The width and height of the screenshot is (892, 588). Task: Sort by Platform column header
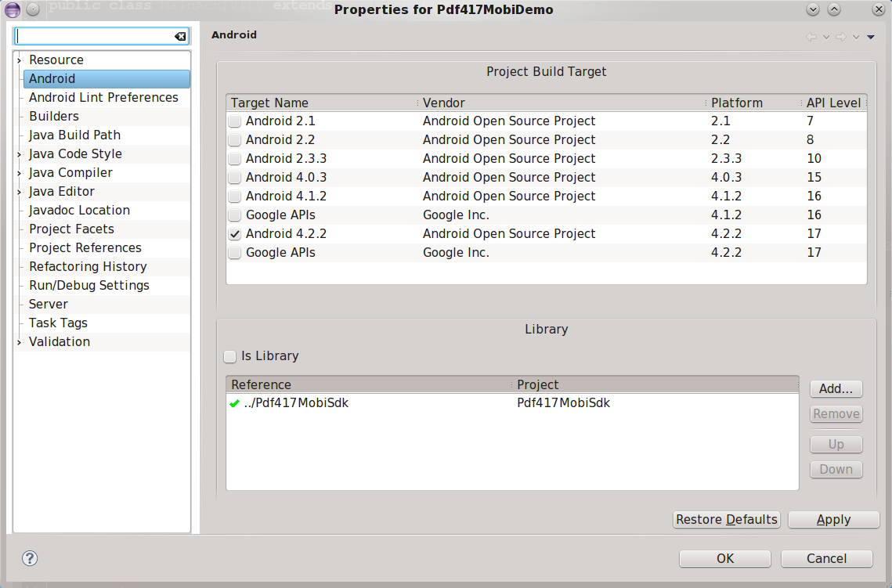click(x=753, y=103)
